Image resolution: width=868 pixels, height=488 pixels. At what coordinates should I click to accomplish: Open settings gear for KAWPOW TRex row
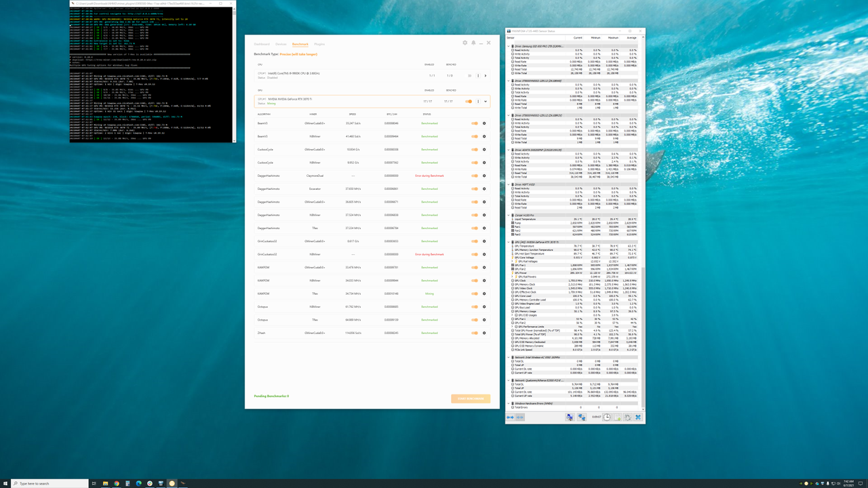coord(484,293)
